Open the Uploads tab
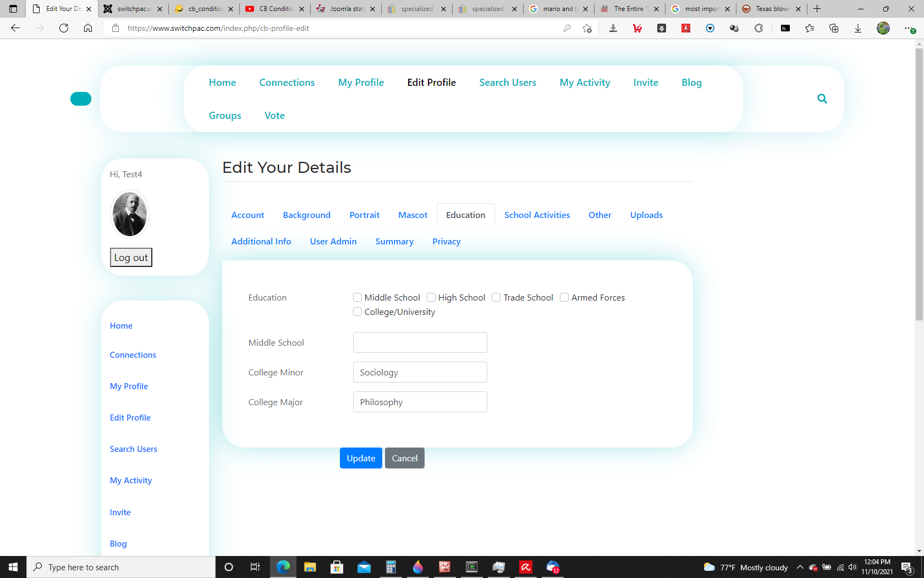The image size is (924, 578). (x=646, y=215)
